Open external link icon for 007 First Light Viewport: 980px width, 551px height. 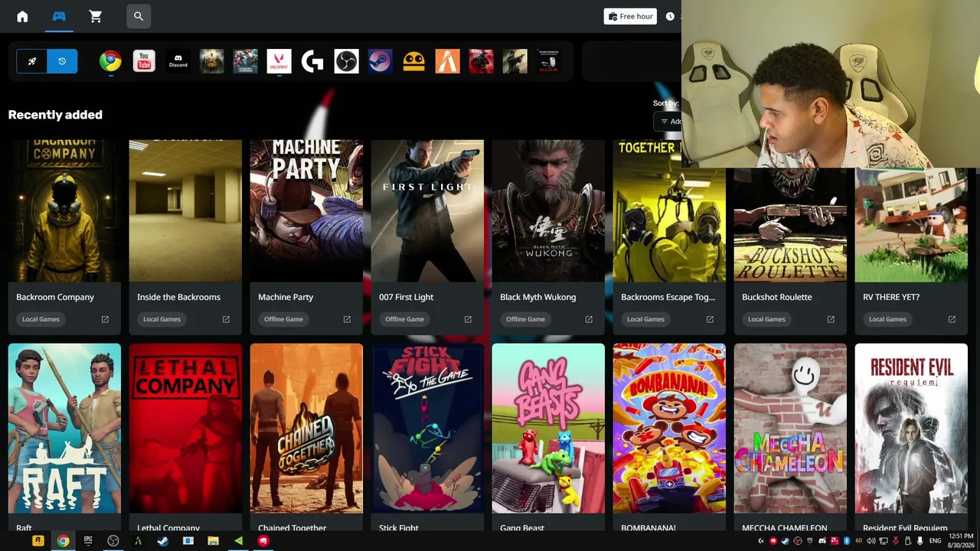pos(468,319)
